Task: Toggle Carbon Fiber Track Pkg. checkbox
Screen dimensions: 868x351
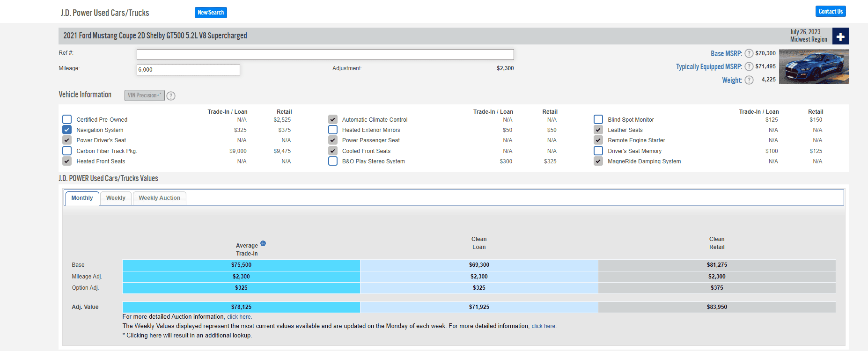Action: [67, 151]
